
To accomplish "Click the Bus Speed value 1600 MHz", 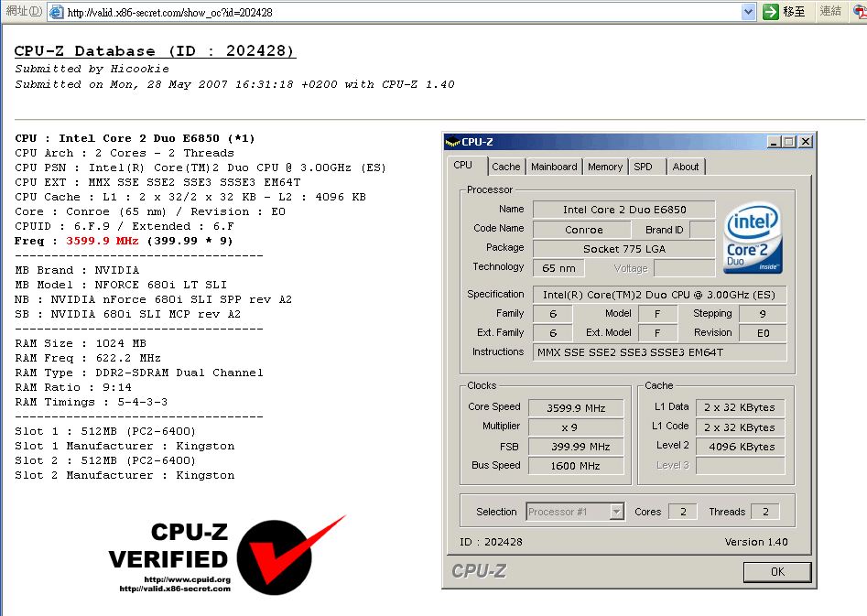I will pyautogui.click(x=576, y=466).
